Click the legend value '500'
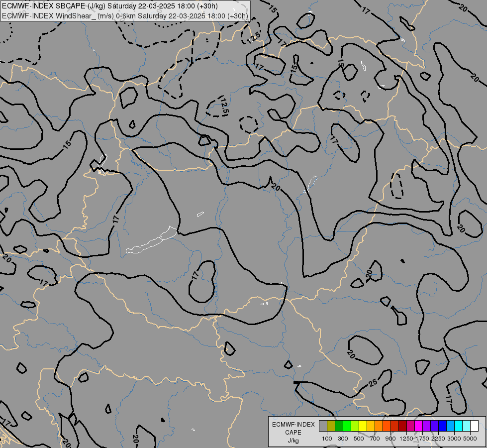487x448 pixels. (359, 439)
